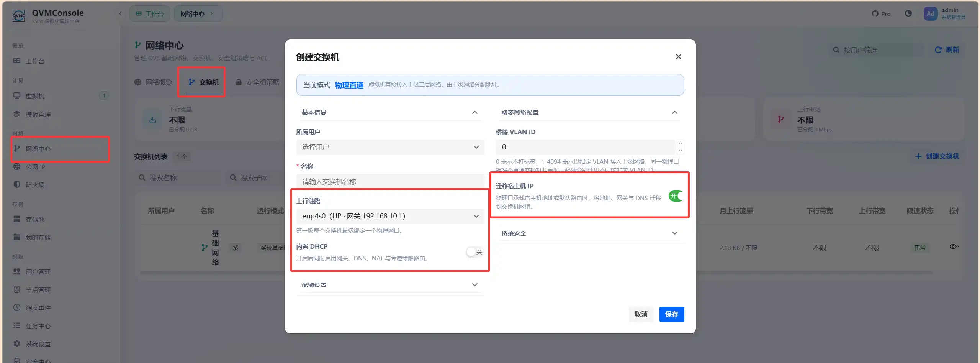Select the 交换机 tab

(x=204, y=82)
